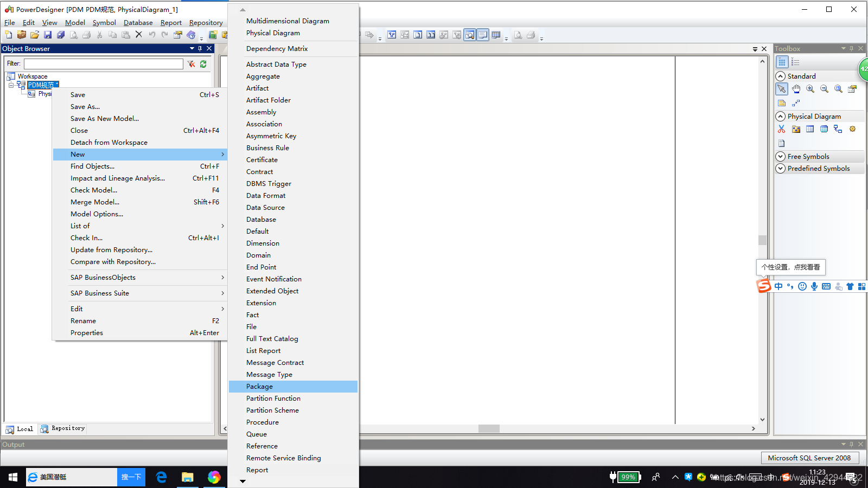Expand the Free Symbols section
The image size is (868, 488).
[x=781, y=156]
